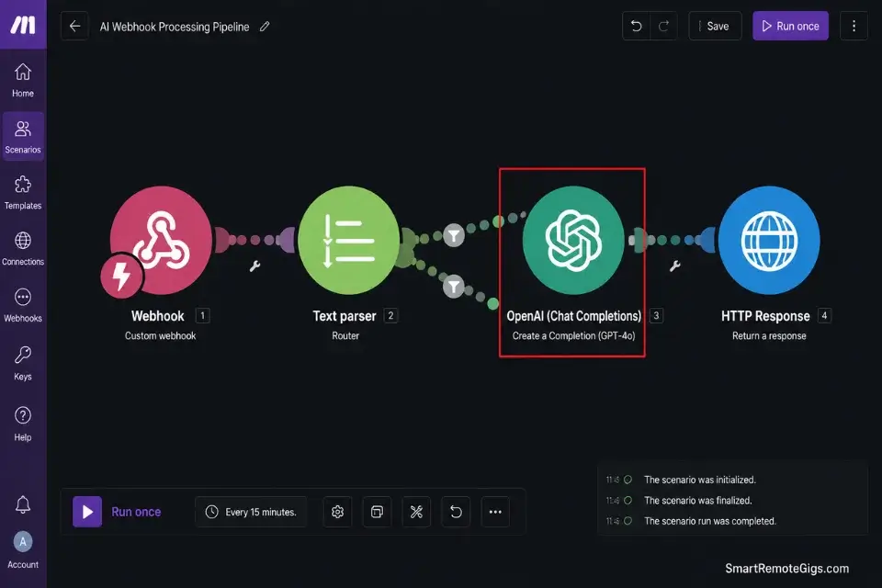
Task: Click wrench between OpenAI and HTTP Response
Action: pos(675,266)
